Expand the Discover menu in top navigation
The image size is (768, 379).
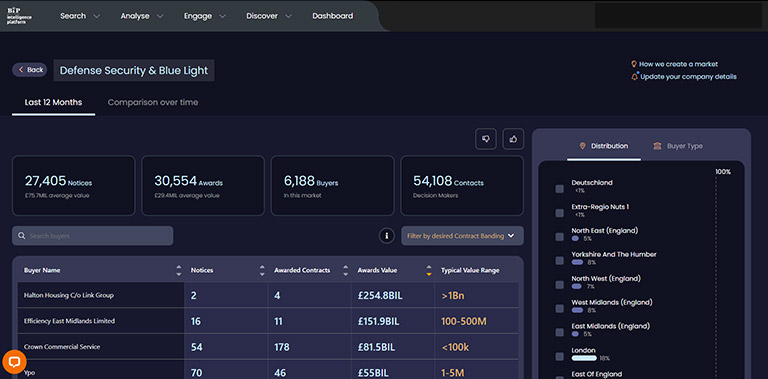coord(269,16)
